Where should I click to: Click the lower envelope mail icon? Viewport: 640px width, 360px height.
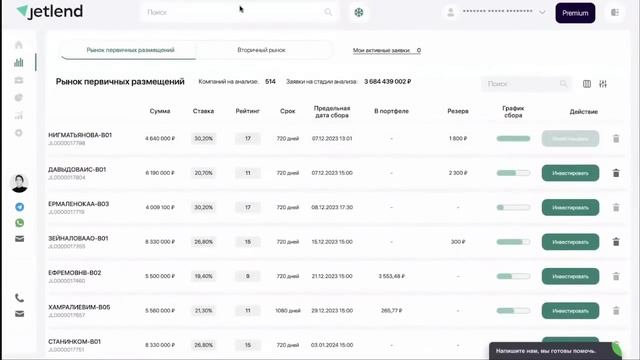pyautogui.click(x=20, y=314)
